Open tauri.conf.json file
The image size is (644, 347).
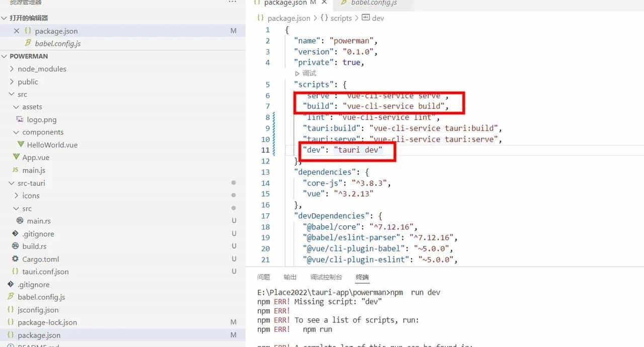tap(45, 272)
